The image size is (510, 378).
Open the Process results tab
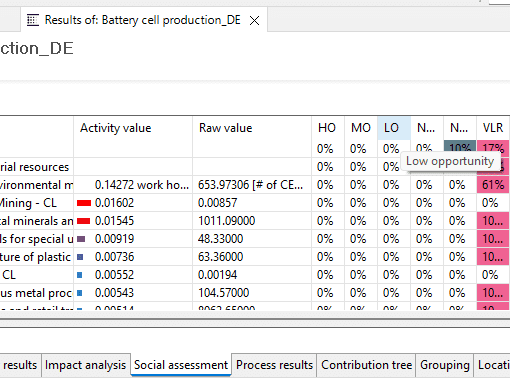[274, 365]
